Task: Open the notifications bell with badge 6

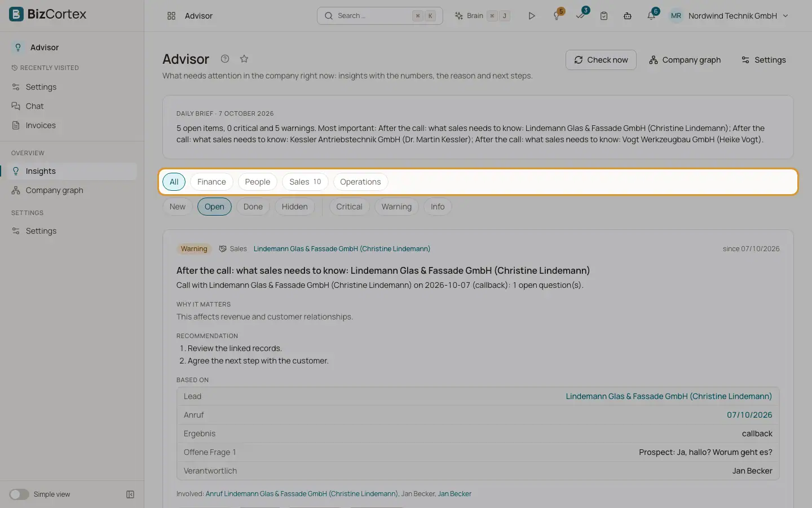Action: (652, 15)
